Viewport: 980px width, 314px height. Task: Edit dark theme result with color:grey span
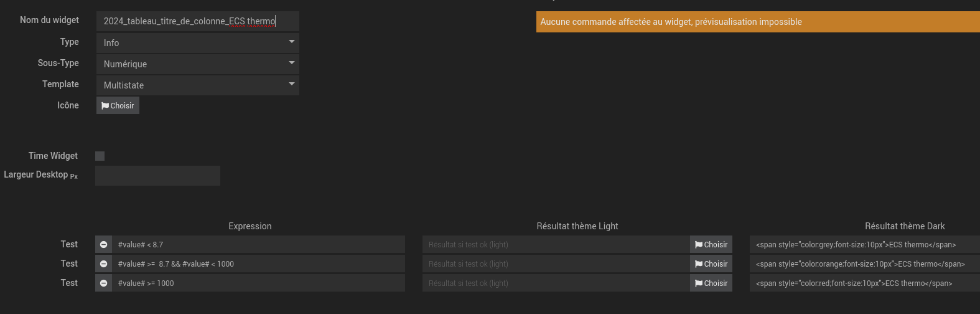pos(865,245)
